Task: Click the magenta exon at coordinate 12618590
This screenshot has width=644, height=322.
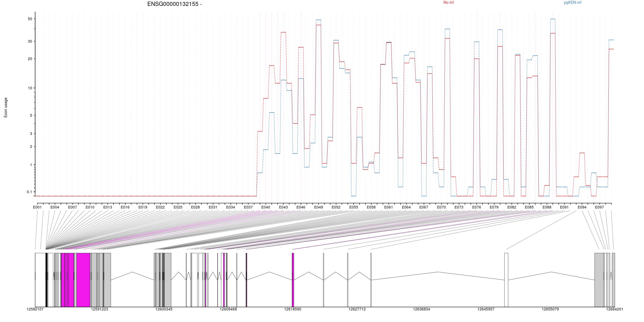Action: [293, 280]
